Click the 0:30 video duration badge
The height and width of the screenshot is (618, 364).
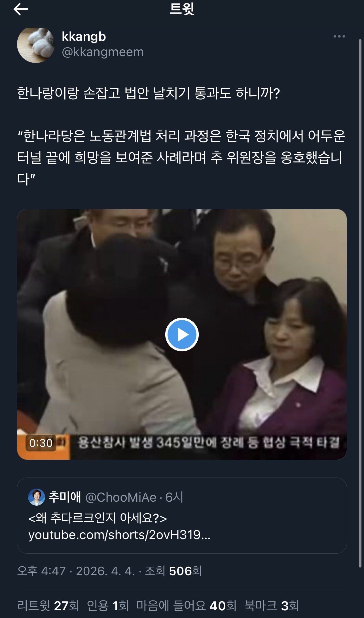pos(41,443)
